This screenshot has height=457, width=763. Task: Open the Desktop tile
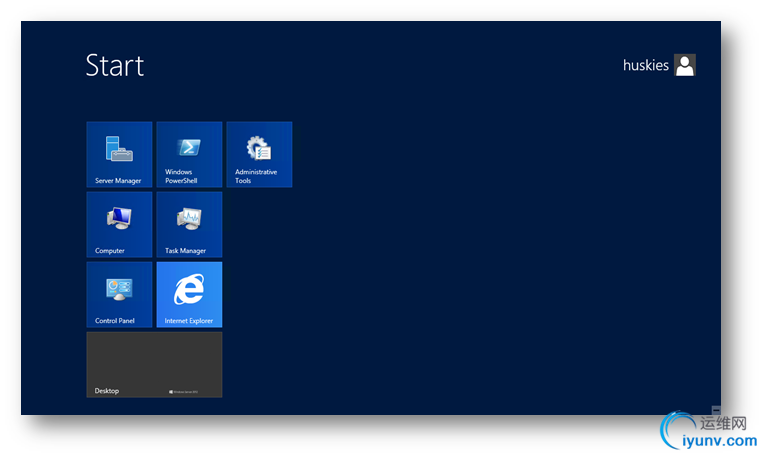(x=154, y=365)
